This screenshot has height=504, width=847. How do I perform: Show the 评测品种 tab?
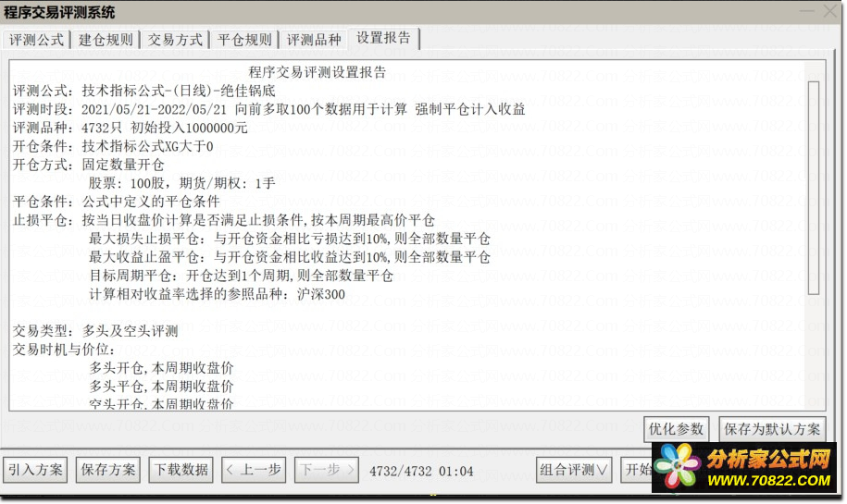[x=313, y=40]
